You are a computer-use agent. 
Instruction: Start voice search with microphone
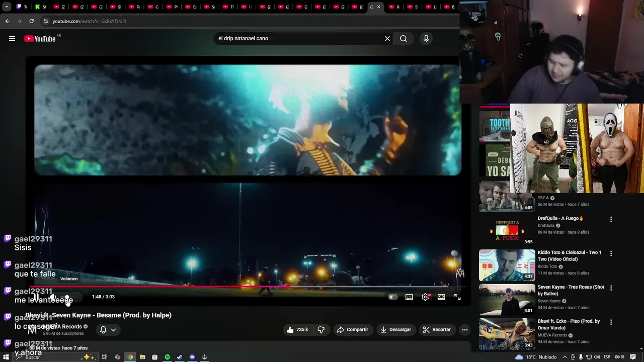coord(426,39)
